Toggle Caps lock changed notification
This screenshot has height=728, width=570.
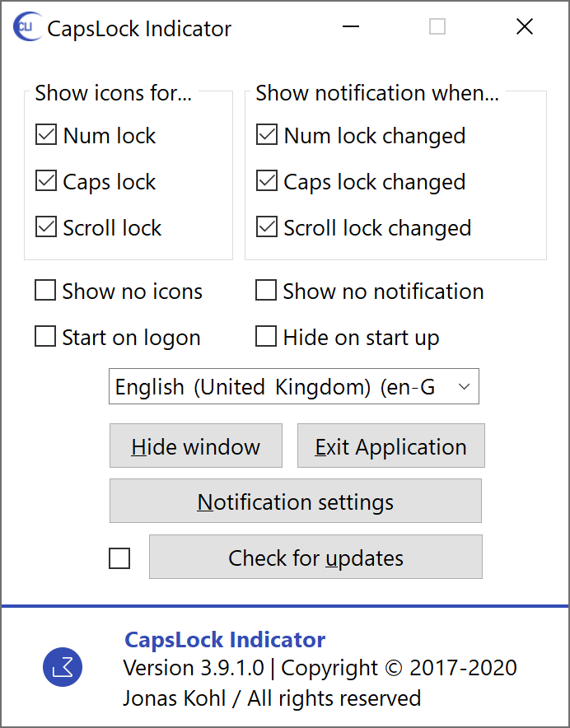tap(267, 181)
